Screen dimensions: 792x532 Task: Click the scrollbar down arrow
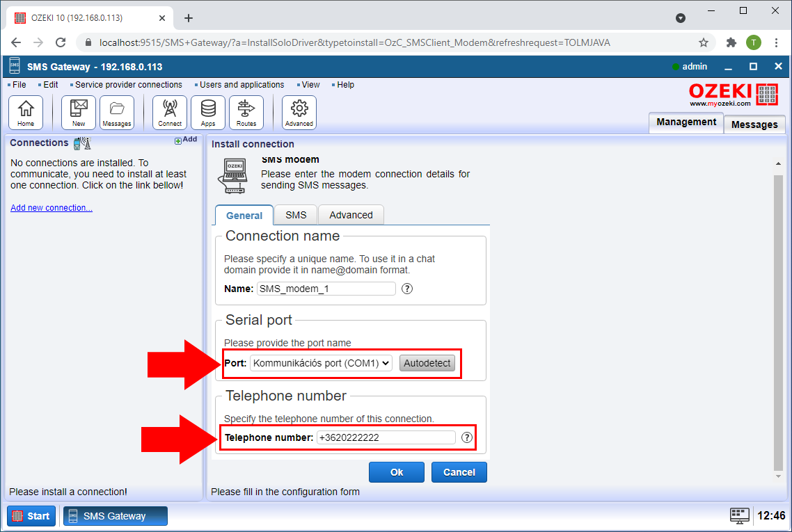pos(778,476)
